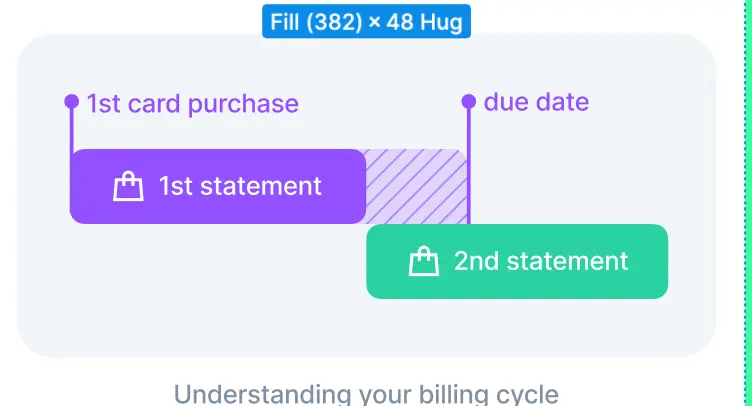752x406 pixels.
Task: Select the "1st card purchase" text label
Action: click(192, 103)
